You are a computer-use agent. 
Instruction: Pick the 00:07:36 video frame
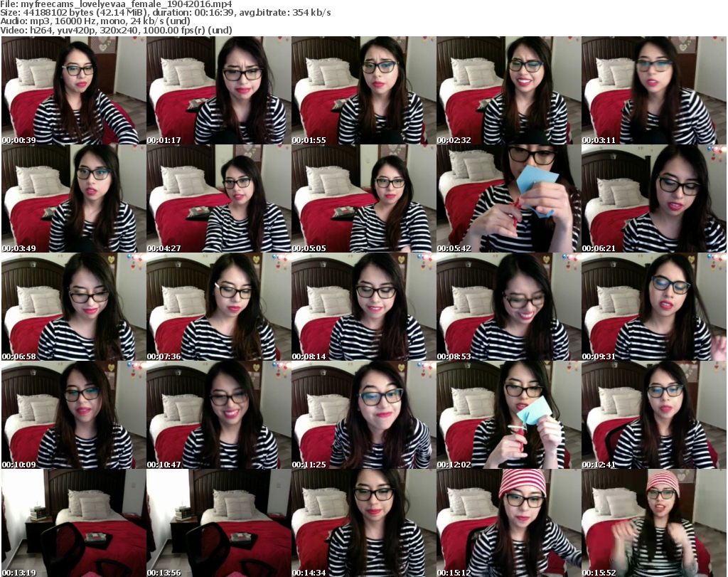coord(218,307)
